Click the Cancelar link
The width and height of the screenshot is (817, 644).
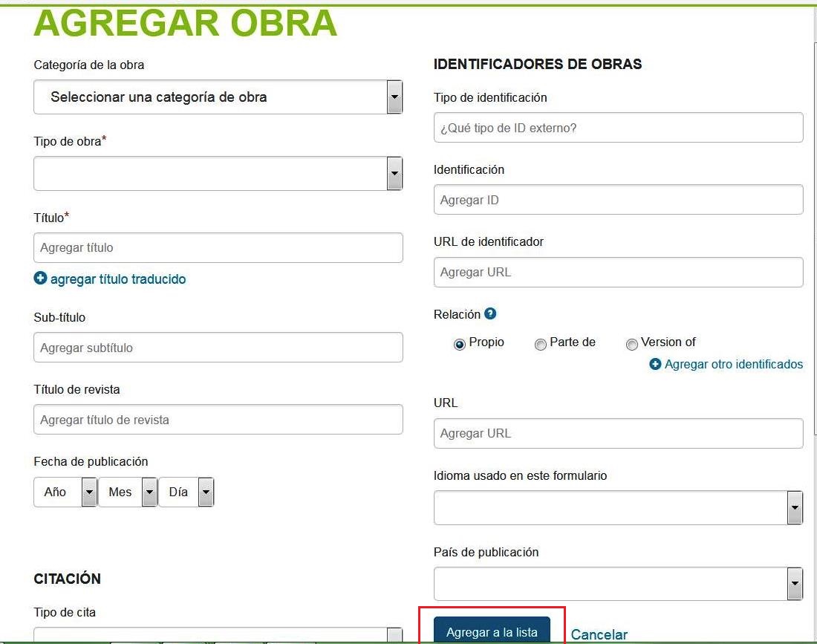click(599, 634)
